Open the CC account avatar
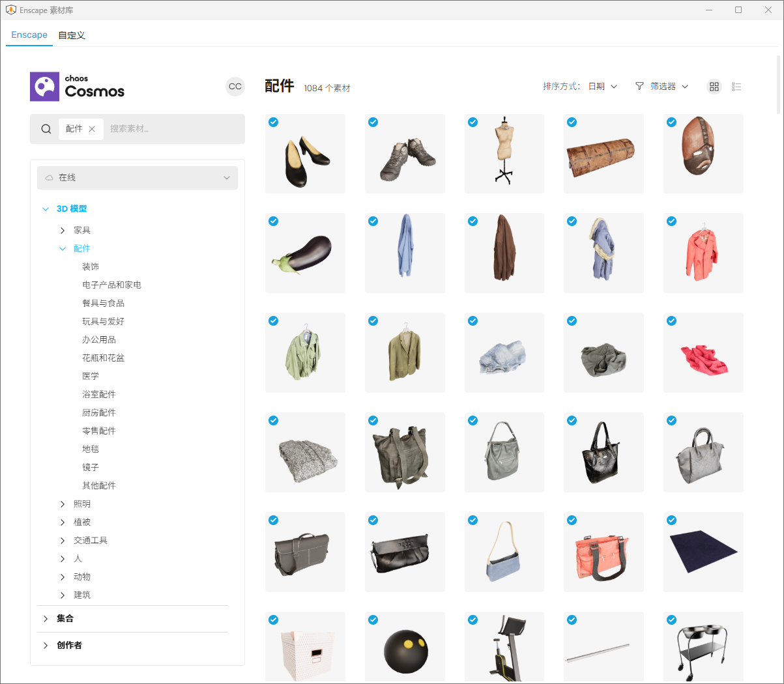 pyautogui.click(x=235, y=87)
